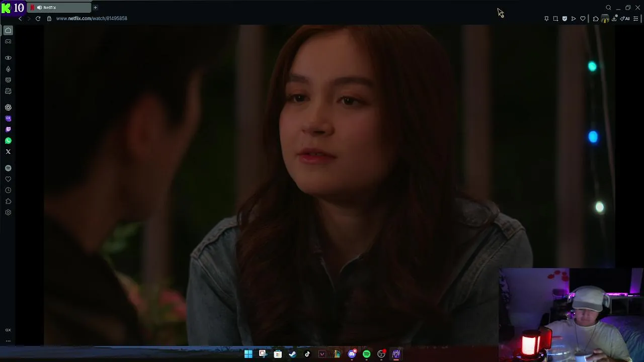Screen dimensions: 644x362
Task: Open OBS Studio from the taskbar
Action: click(381, 354)
